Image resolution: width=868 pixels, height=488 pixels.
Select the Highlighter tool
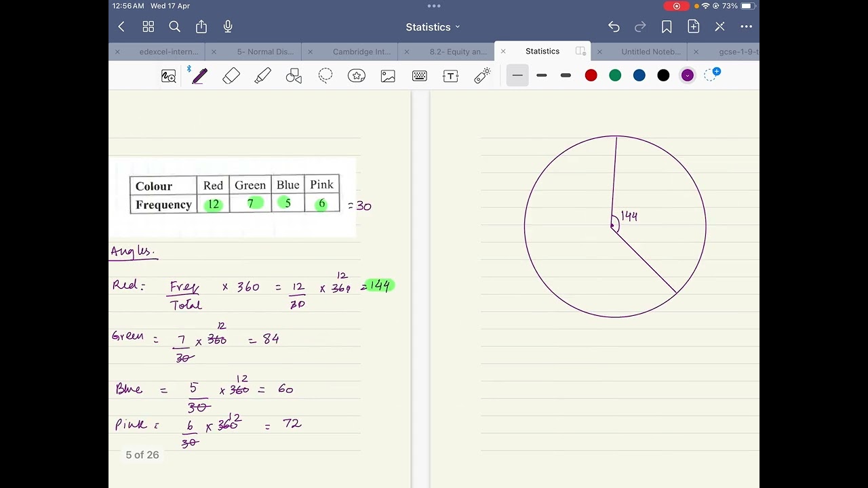point(262,76)
